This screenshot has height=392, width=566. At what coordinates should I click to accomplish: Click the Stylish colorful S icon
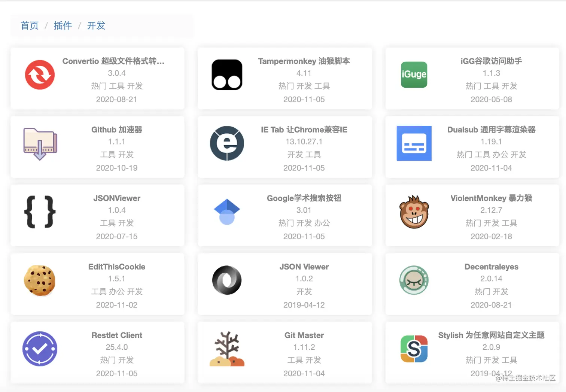(414, 349)
